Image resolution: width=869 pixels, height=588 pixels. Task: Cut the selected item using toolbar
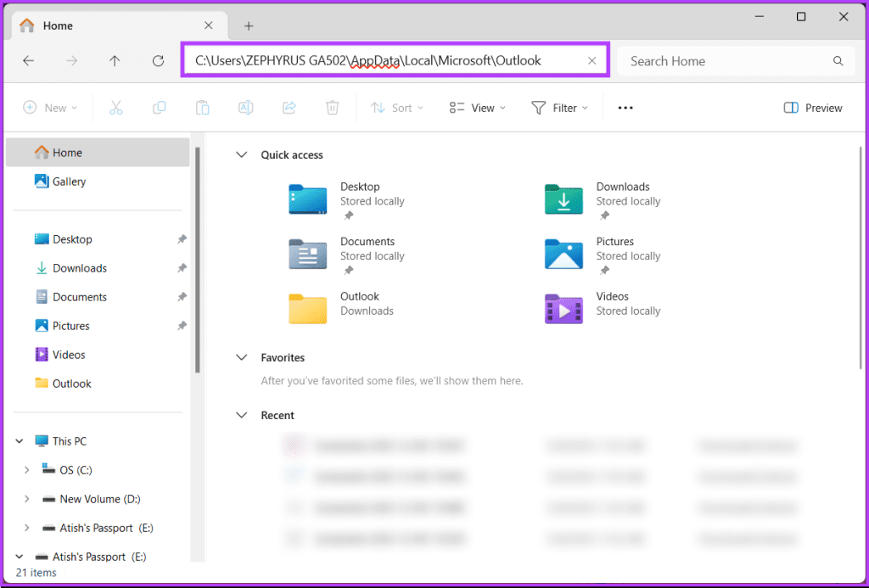tap(115, 108)
